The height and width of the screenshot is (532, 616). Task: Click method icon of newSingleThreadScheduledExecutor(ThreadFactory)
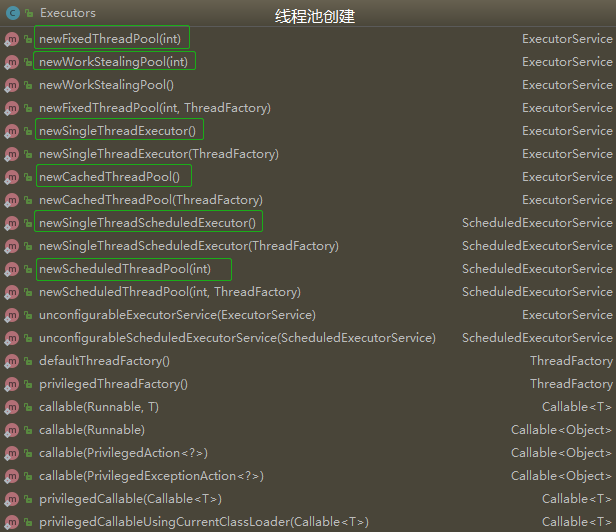[x=11, y=246]
